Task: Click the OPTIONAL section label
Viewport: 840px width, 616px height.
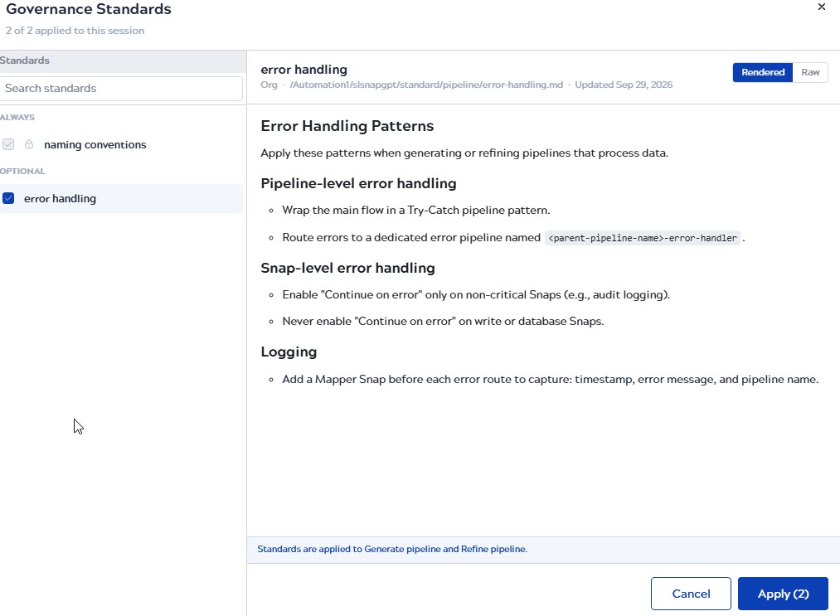Action: click(22, 172)
